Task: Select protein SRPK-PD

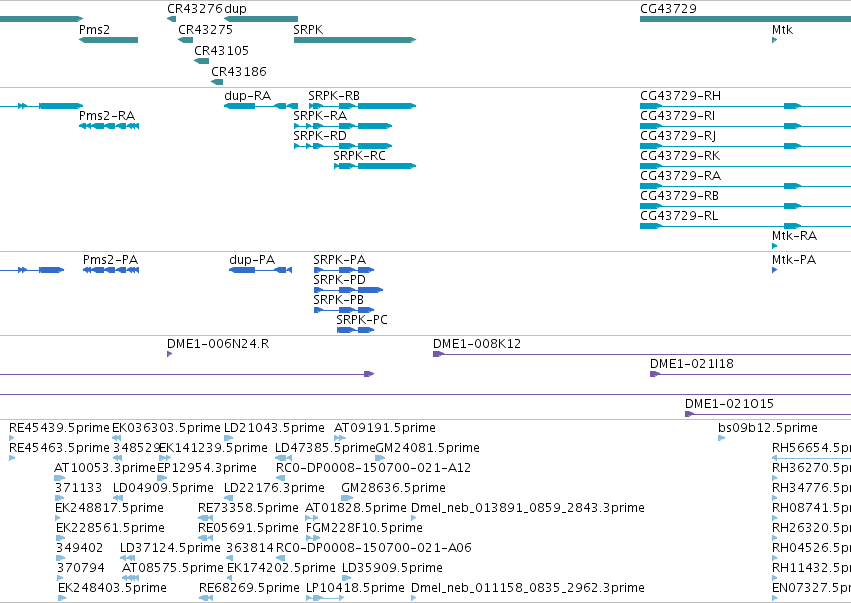Action: tap(348, 290)
